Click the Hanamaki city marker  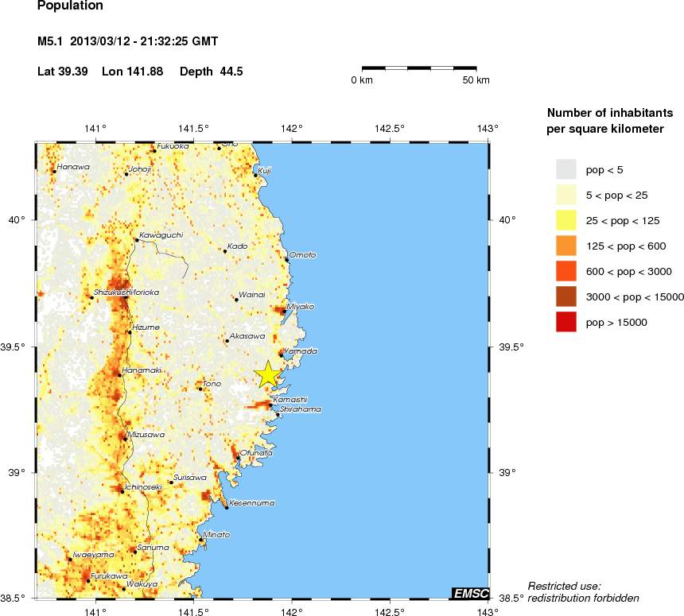[x=119, y=374]
